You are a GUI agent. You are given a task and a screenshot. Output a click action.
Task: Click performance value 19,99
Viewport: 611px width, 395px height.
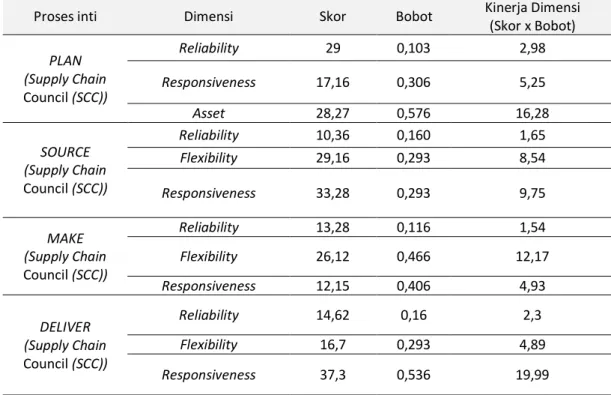tap(532, 375)
